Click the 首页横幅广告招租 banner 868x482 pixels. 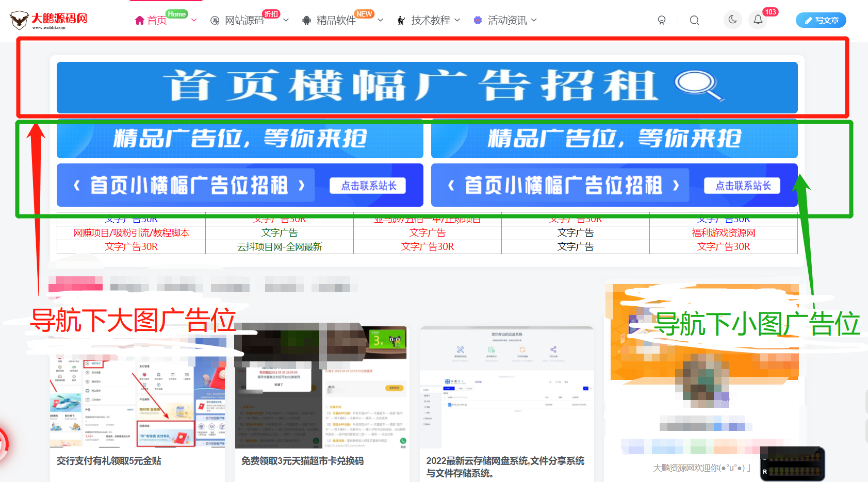point(427,87)
